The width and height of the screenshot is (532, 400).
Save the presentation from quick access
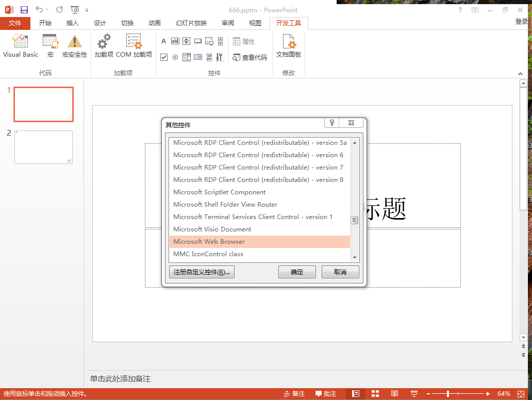coord(24,10)
